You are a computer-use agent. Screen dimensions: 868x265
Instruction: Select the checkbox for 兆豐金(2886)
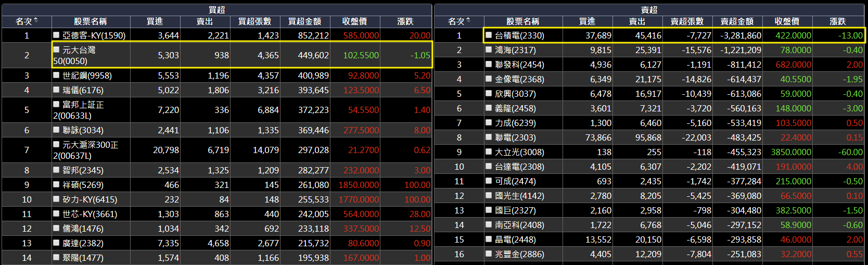(489, 254)
